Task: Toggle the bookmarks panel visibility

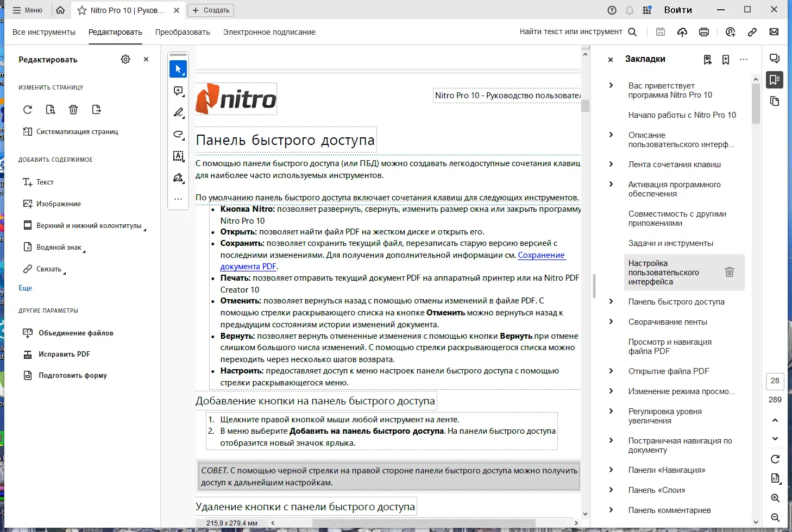Action: click(775, 79)
